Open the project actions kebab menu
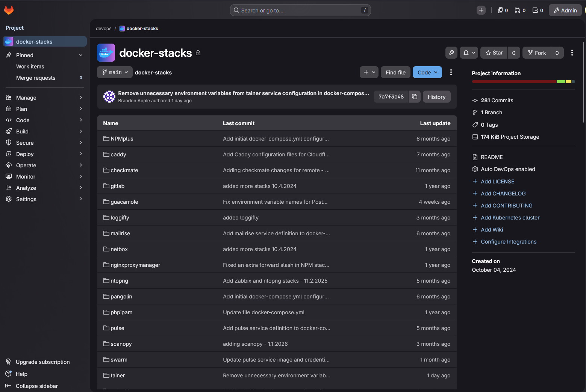Image resolution: width=586 pixels, height=392 pixels. click(x=572, y=53)
